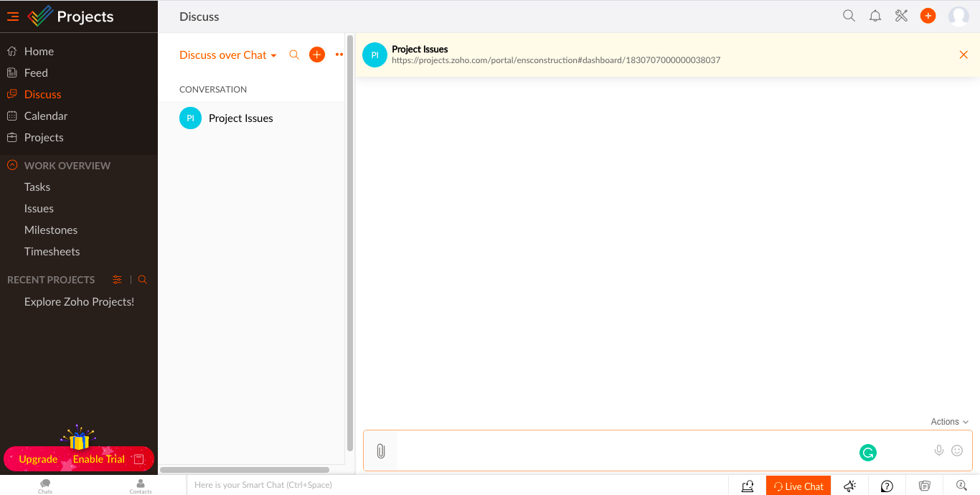Image resolution: width=980 pixels, height=495 pixels.
Task: Go to Feed in the sidebar
Action: [36, 72]
